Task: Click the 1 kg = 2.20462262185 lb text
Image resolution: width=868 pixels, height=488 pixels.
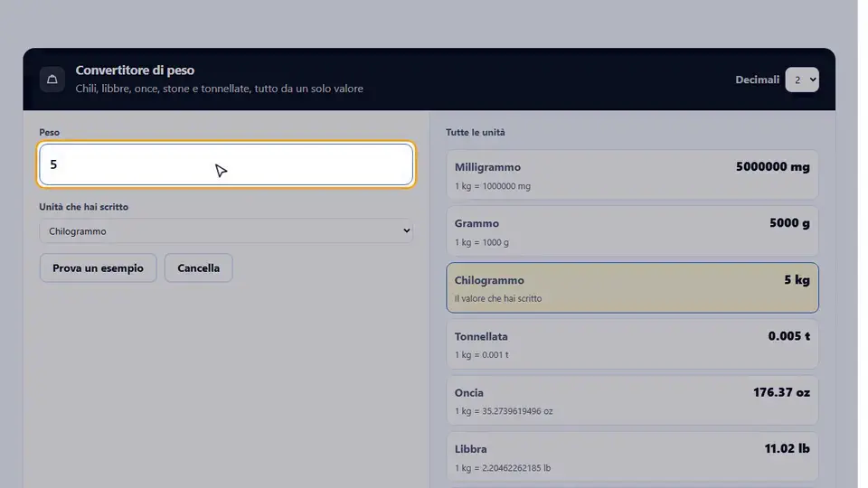Action: click(503, 467)
